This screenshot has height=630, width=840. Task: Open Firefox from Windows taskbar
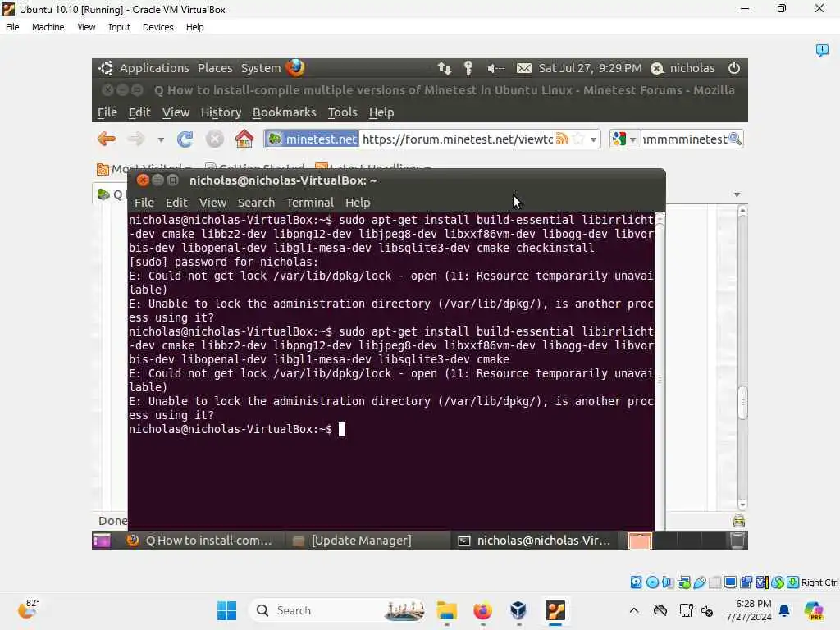482,610
